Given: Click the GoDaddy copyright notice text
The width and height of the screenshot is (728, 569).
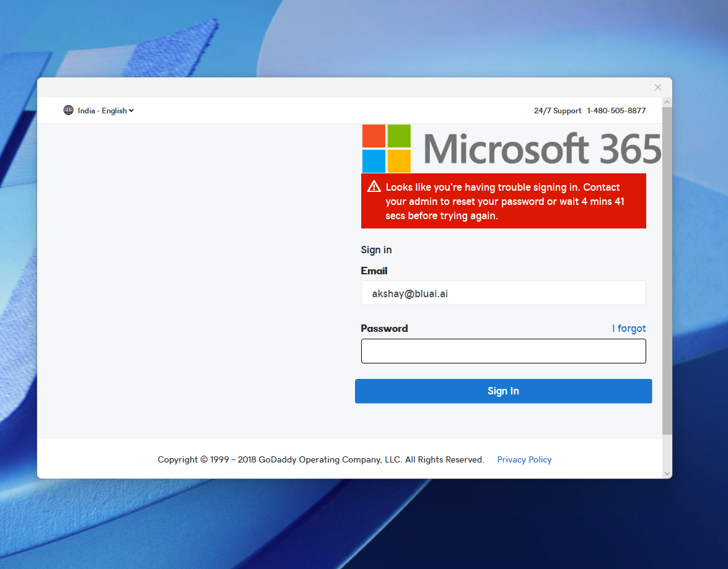Looking at the screenshot, I should point(321,459).
